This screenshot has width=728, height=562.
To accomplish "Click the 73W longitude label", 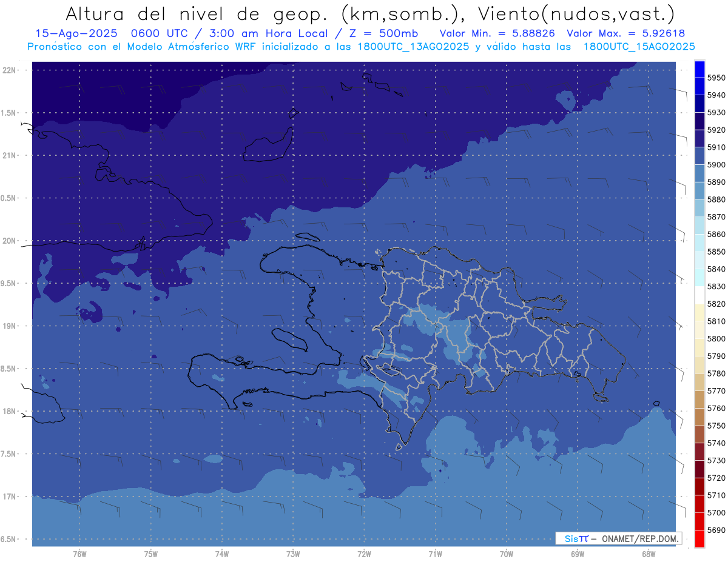I will [x=293, y=554].
